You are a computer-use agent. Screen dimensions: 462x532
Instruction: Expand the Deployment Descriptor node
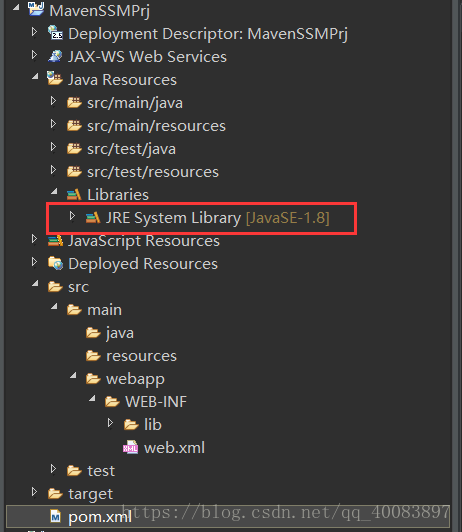34,32
